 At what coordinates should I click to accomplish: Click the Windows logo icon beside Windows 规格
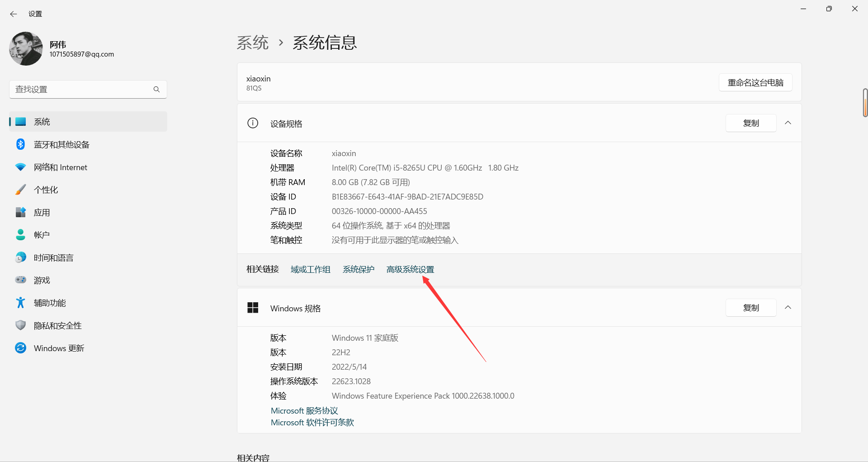253,308
